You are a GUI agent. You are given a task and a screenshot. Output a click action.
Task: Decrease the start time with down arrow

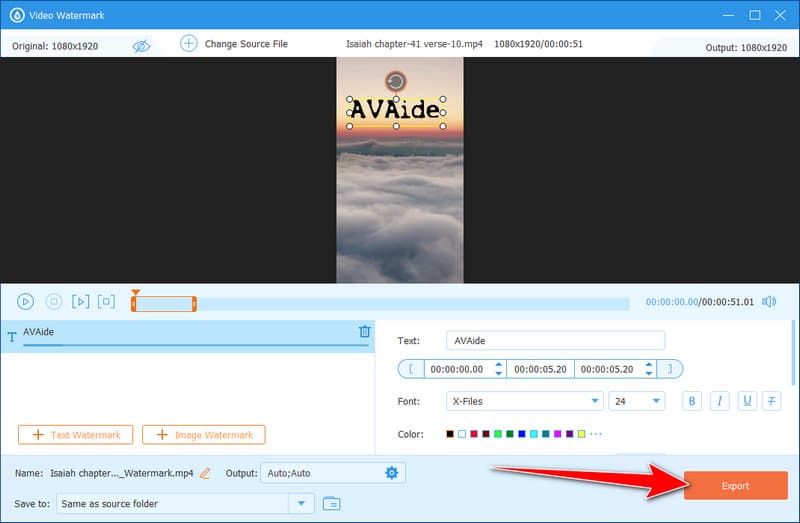[x=498, y=373]
